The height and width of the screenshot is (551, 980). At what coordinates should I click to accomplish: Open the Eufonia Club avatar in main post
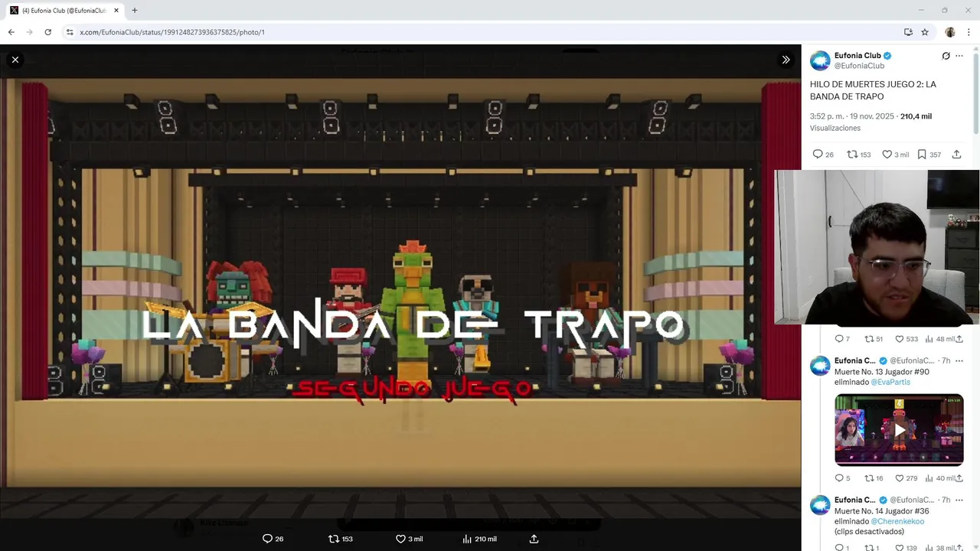[820, 60]
